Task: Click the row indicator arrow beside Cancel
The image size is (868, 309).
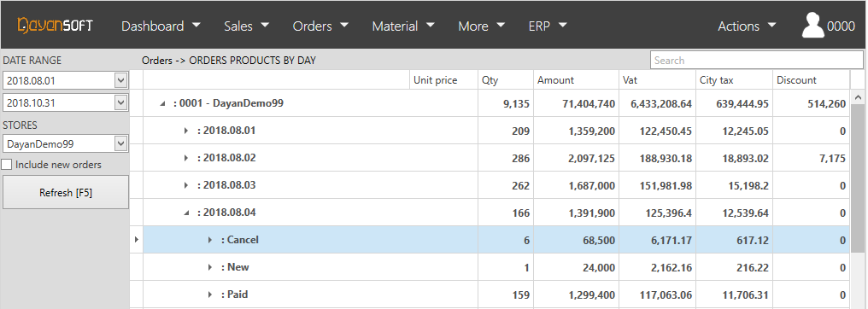Action: click(136, 240)
